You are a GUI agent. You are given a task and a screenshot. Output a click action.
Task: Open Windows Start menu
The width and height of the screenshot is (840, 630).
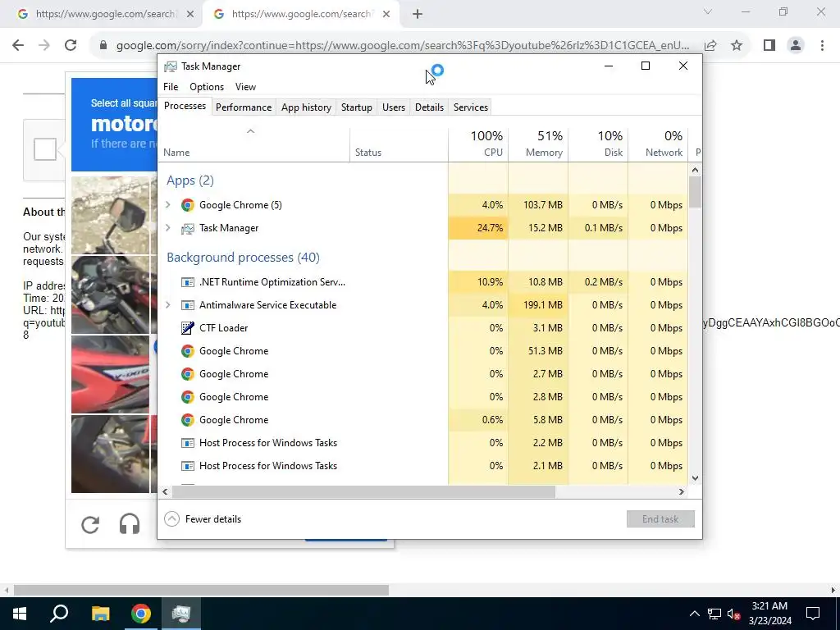(x=20, y=614)
